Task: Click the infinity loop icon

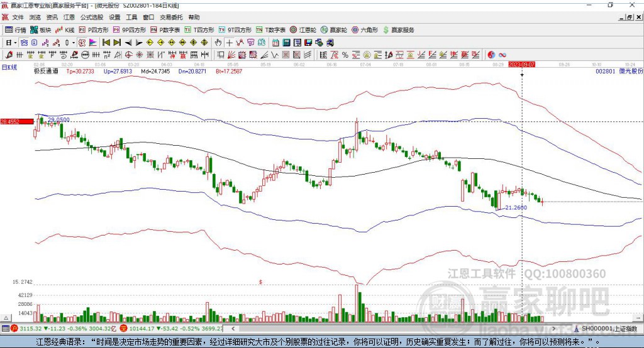Action: [x=502, y=55]
